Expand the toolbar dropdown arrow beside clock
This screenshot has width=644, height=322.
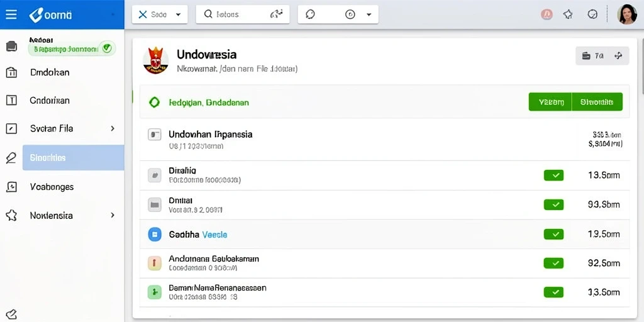click(369, 15)
